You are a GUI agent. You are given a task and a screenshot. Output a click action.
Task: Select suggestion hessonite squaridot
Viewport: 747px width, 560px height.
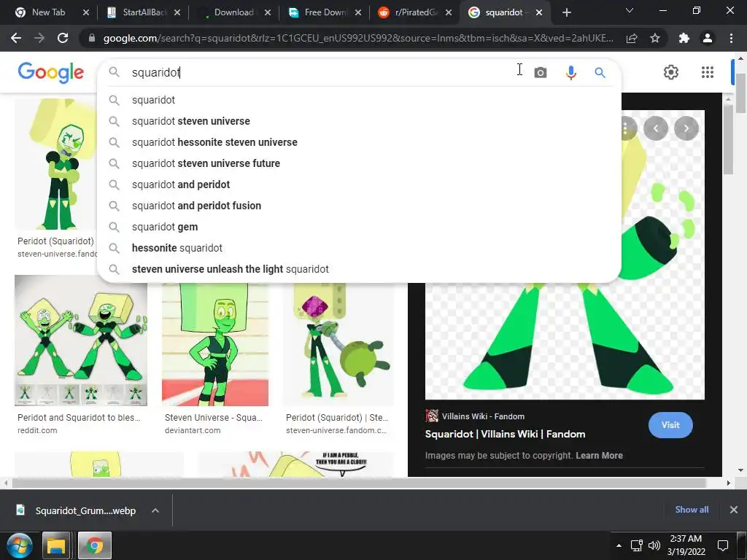[359, 248]
